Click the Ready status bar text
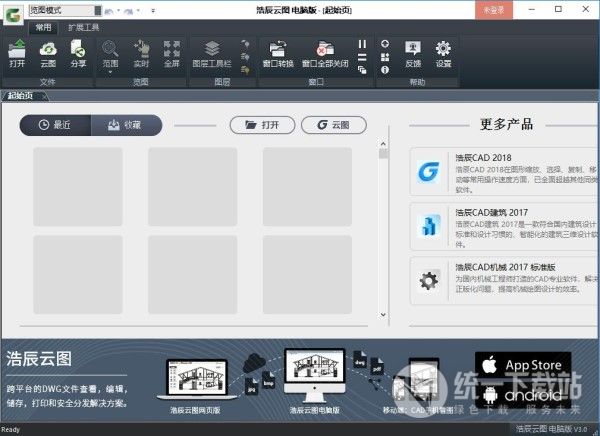The height and width of the screenshot is (436, 600). (x=10, y=430)
